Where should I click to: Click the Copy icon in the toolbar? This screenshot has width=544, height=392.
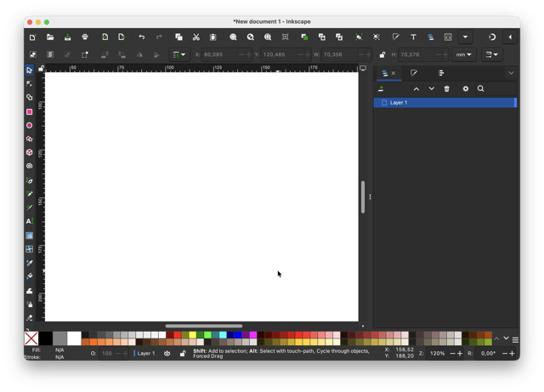[x=178, y=37]
